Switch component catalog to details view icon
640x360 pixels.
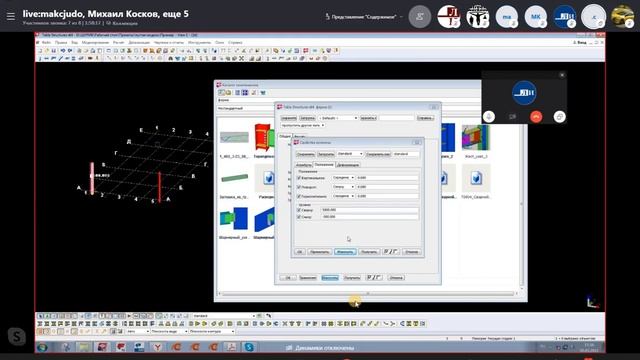(x=238, y=93)
